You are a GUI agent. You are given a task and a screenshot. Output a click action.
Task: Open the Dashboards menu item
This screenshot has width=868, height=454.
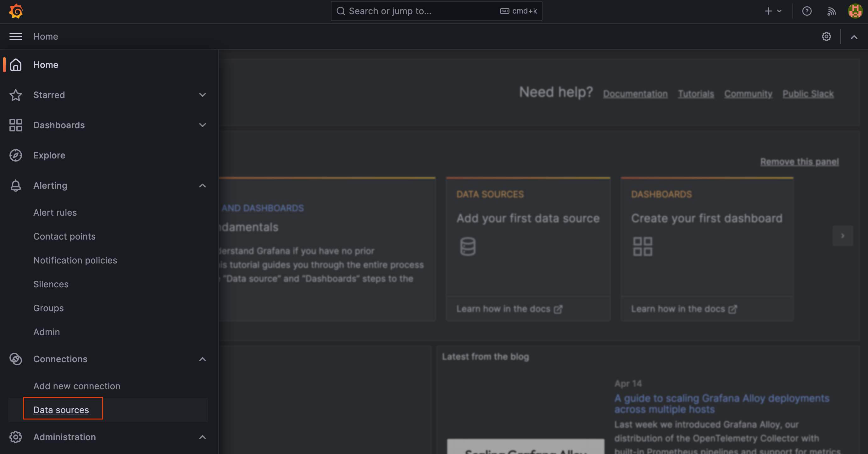pyautogui.click(x=59, y=125)
